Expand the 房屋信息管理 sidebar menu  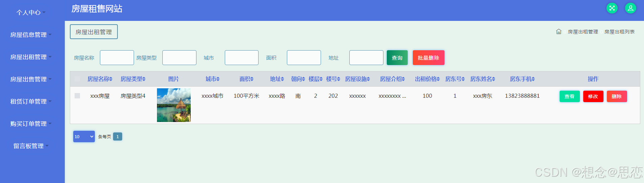[31, 35]
